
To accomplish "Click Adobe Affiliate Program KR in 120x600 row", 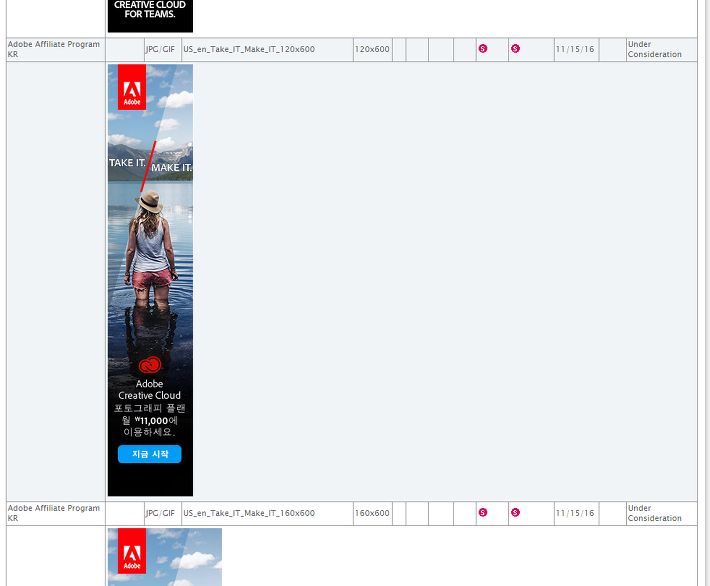I will tap(54, 49).
